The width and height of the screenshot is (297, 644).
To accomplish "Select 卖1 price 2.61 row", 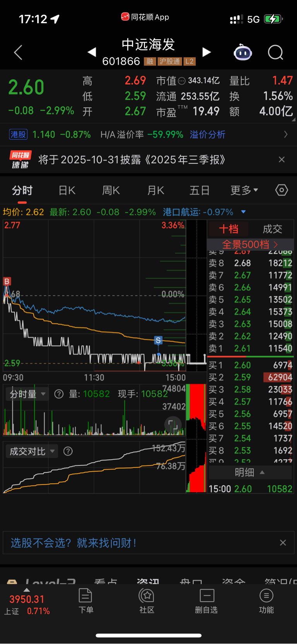I will [250, 349].
